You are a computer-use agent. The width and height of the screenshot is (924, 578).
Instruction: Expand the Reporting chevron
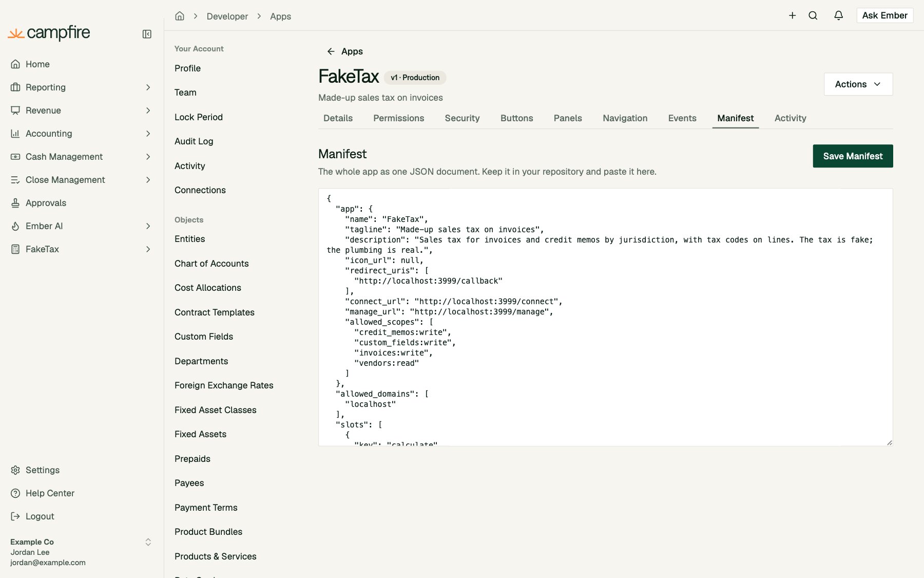point(148,87)
